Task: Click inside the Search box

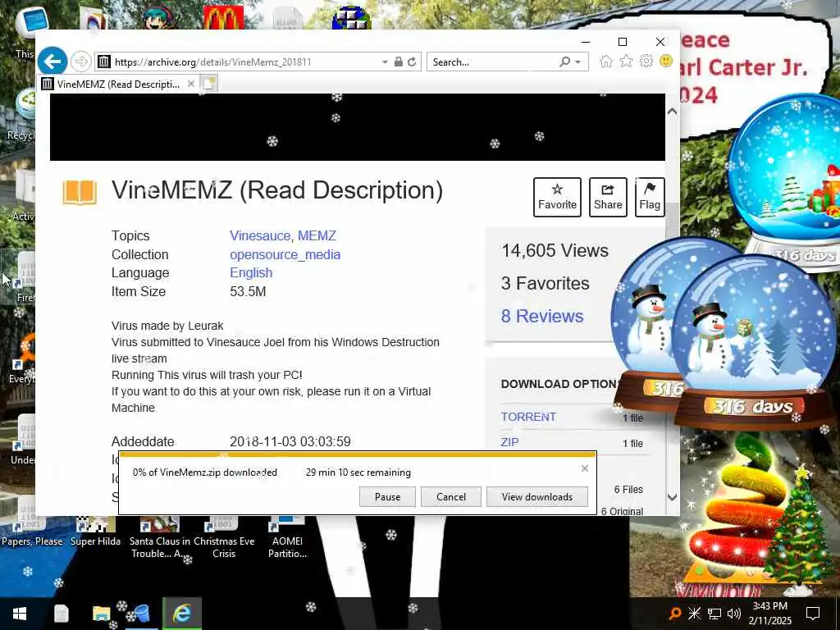Action: point(493,62)
